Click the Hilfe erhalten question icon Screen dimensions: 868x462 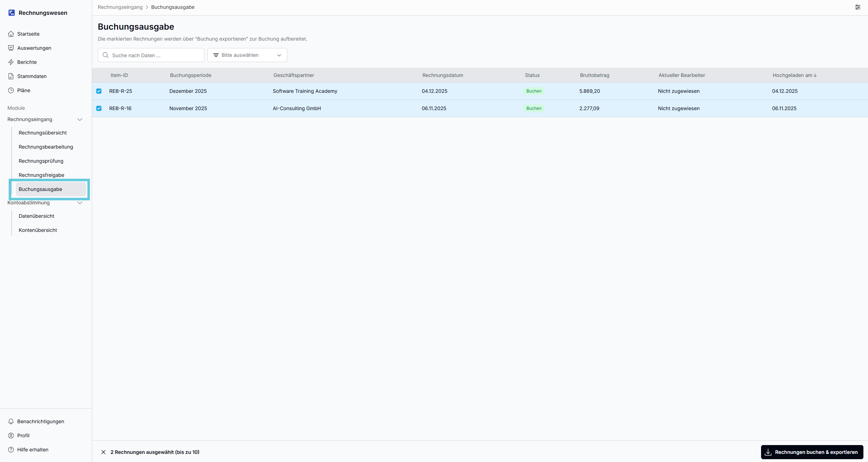tap(11, 450)
